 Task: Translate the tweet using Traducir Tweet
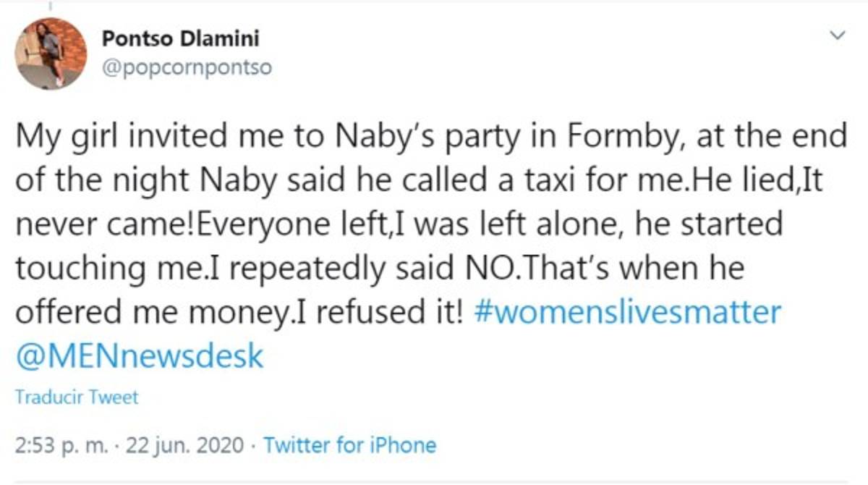click(x=75, y=397)
